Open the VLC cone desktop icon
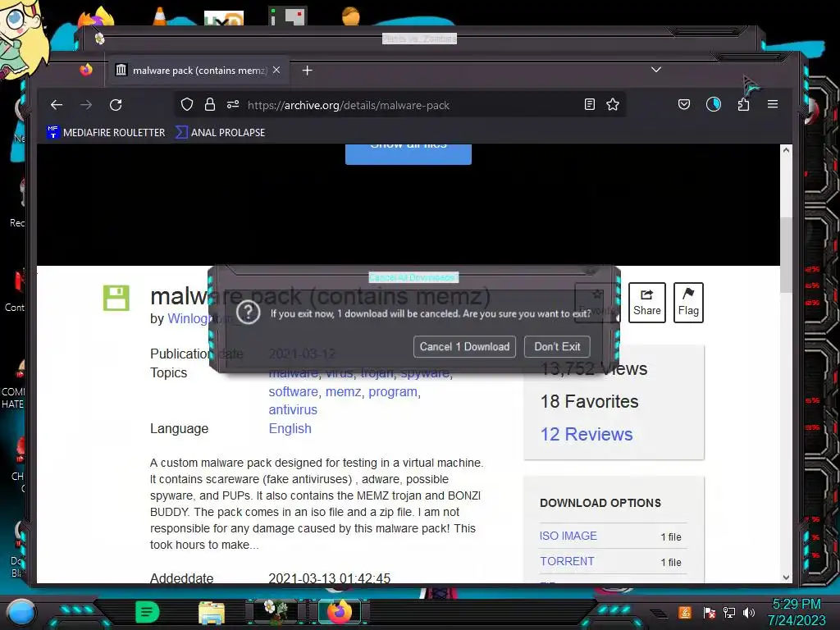The height and width of the screenshot is (630, 840). tap(160, 16)
